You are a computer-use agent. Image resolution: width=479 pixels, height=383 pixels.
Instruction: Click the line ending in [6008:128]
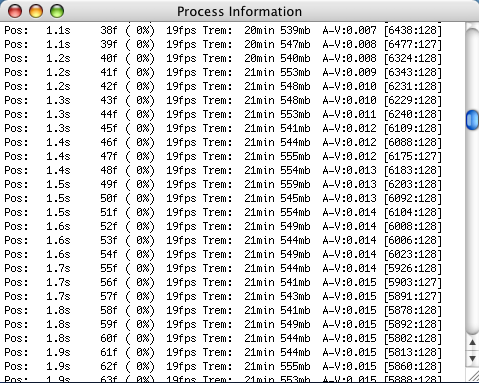(x=223, y=226)
